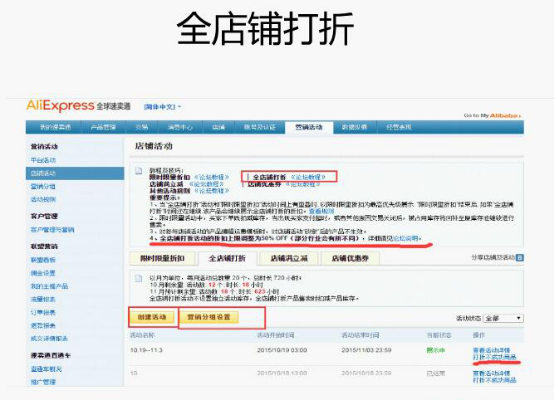The height and width of the screenshot is (401, 555).
Task: Switch to the 店铺优惠券 tab
Action: pyautogui.click(x=350, y=258)
